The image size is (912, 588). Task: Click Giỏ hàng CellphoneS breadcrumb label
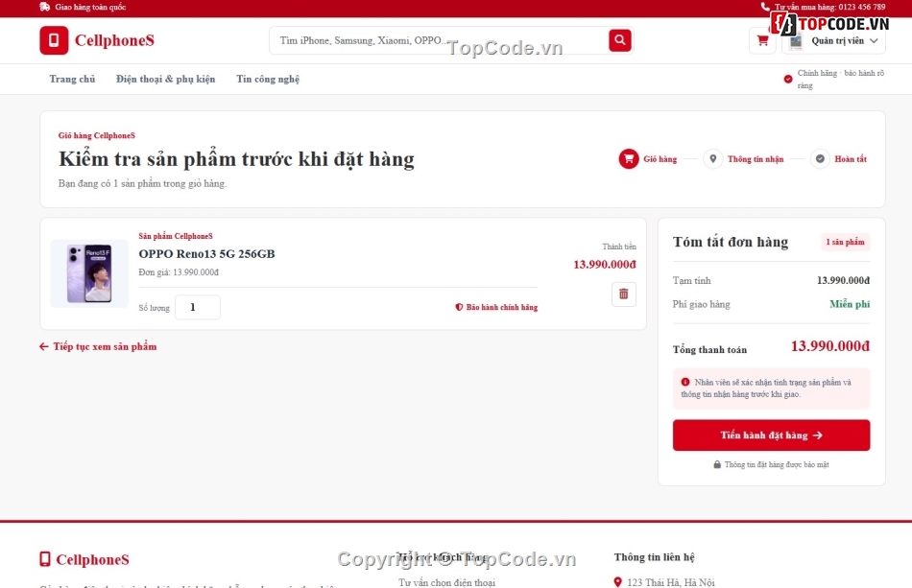coord(97,135)
